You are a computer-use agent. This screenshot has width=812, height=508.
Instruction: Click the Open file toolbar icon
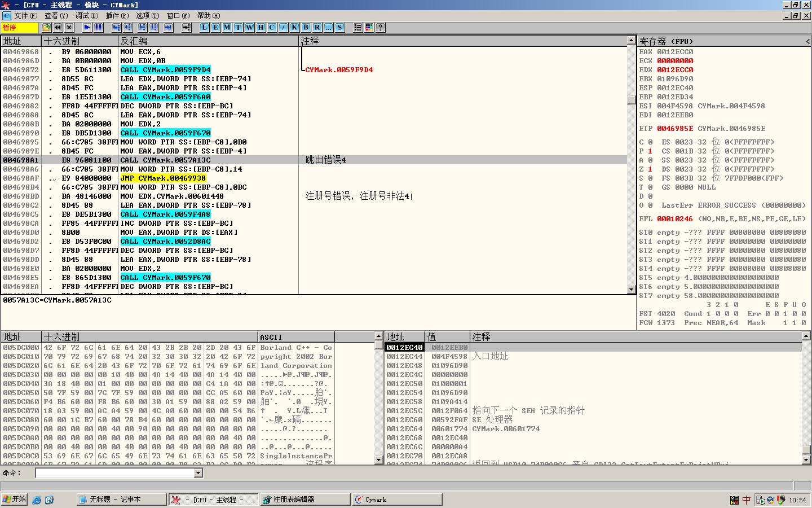46,27
